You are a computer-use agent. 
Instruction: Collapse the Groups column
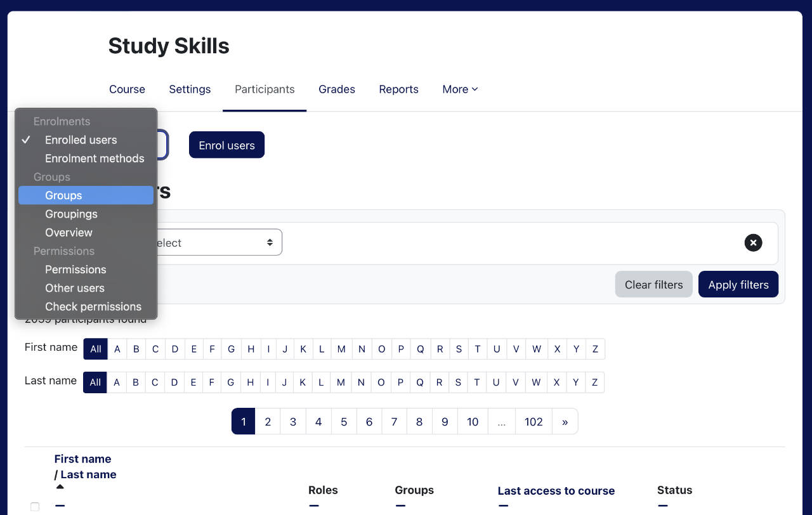[x=400, y=505]
